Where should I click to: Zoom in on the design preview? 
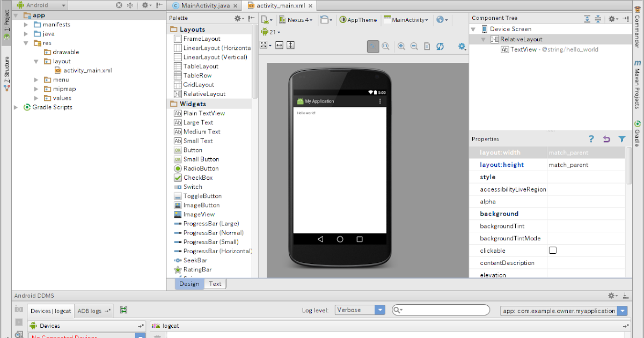click(401, 46)
